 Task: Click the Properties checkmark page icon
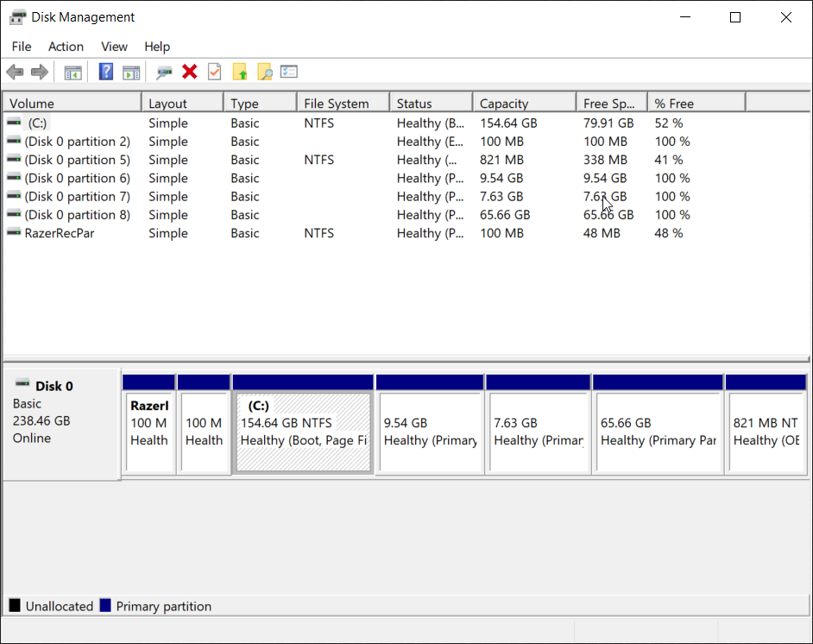click(215, 72)
